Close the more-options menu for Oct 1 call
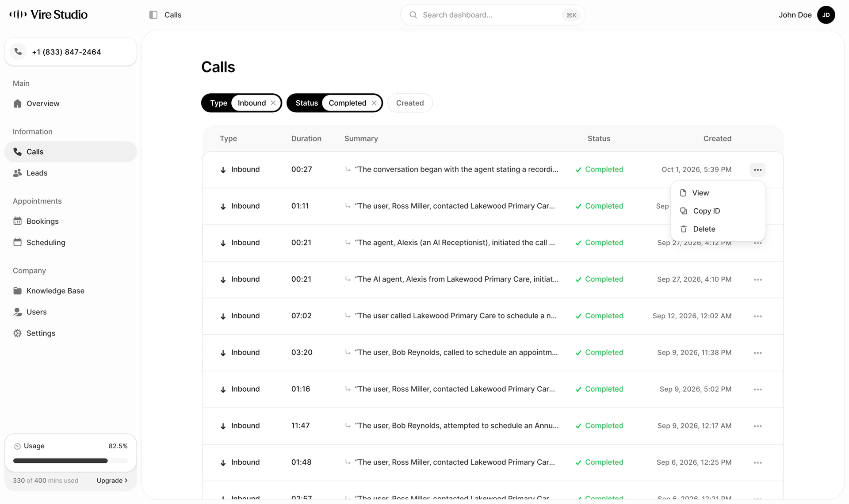 757,170
